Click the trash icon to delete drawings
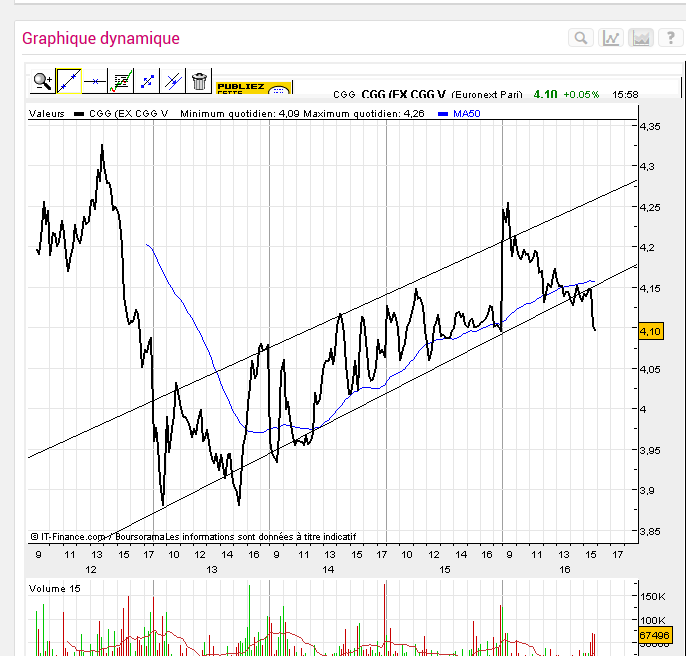The width and height of the screenshot is (686, 656). (x=199, y=81)
